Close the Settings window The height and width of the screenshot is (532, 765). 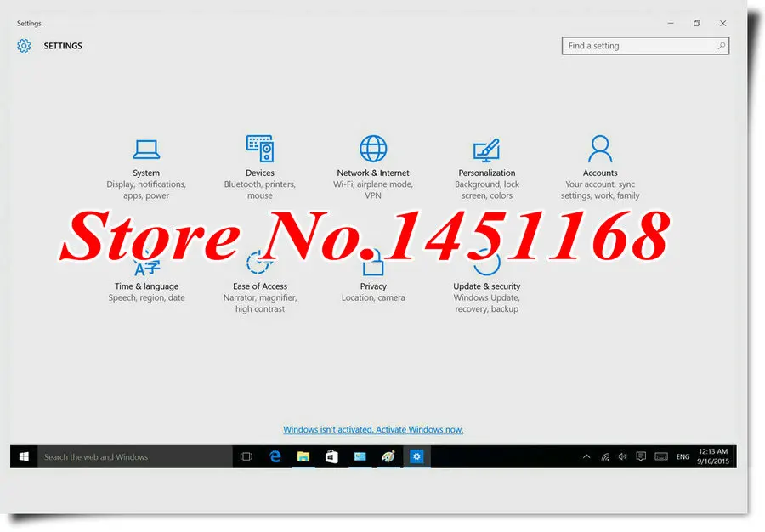pyautogui.click(x=723, y=24)
